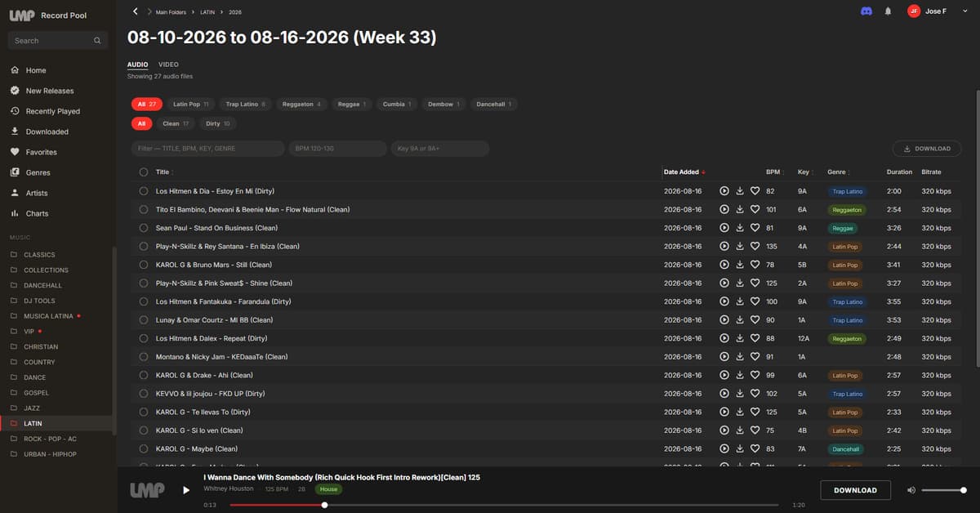The image size is (980, 513).
Task: Show only Clean versions
Action: [176, 124]
